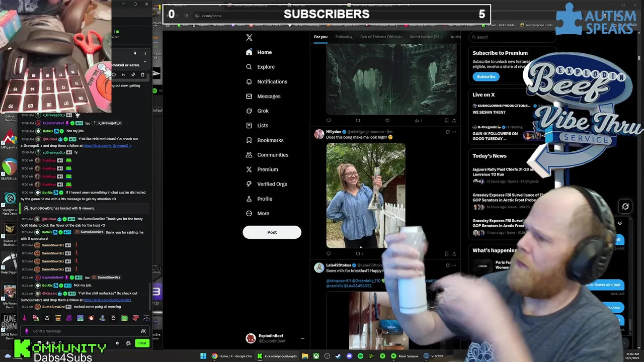Click the Subscribe button for Premium
The width and height of the screenshot is (644, 362).
pyautogui.click(x=486, y=76)
